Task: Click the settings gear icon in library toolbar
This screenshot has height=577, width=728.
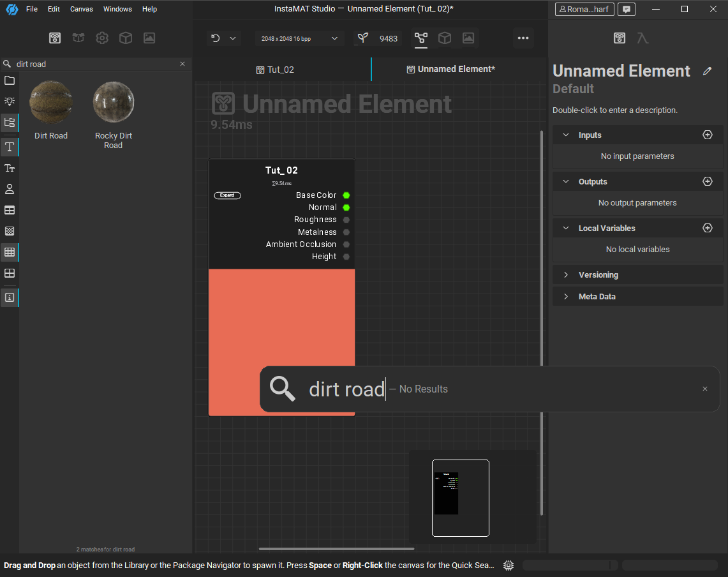Action: [x=102, y=38]
